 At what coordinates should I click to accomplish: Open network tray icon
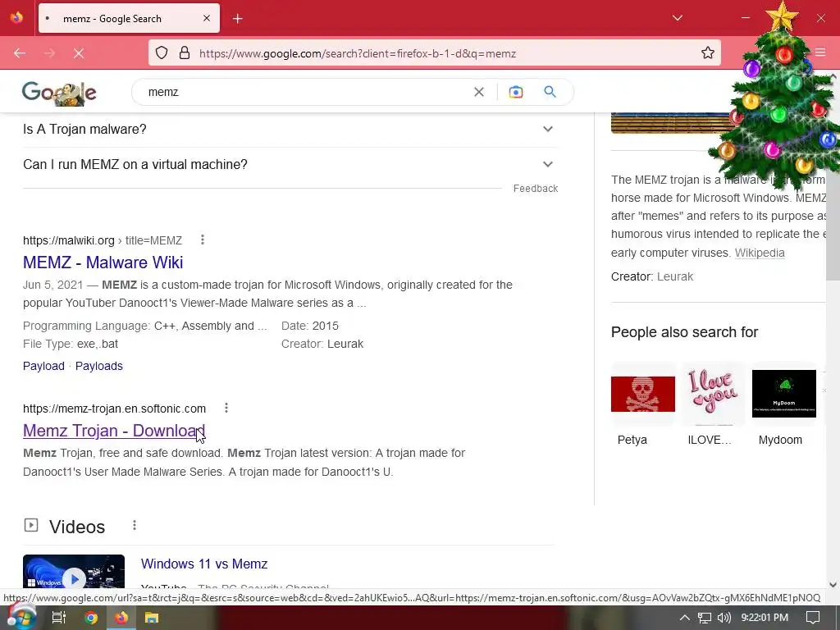705,618
